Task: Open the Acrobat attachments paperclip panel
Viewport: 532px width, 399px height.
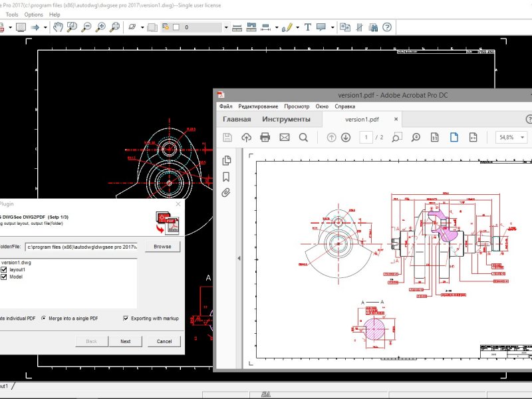Action: pyautogui.click(x=226, y=193)
